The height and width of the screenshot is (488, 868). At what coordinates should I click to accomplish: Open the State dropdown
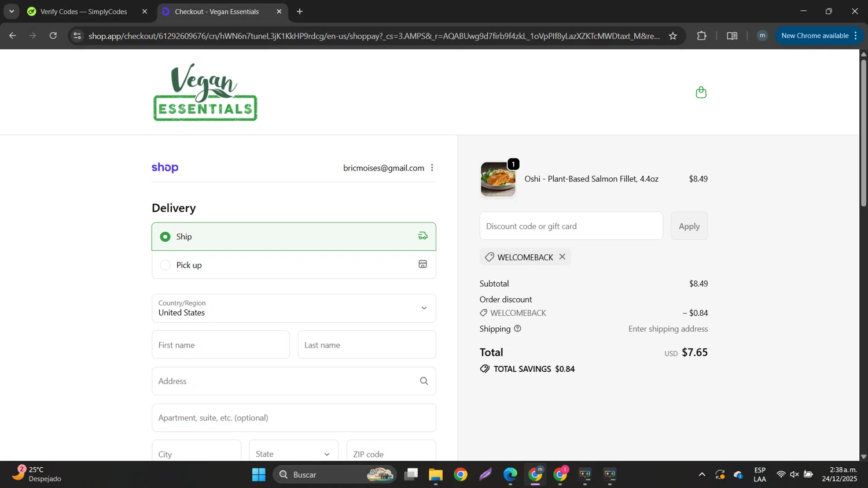tap(293, 453)
